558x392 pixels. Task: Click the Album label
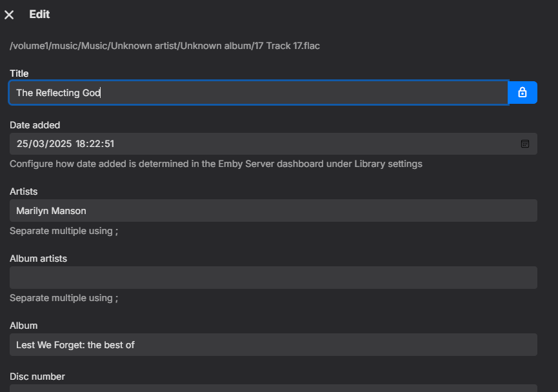(x=23, y=326)
